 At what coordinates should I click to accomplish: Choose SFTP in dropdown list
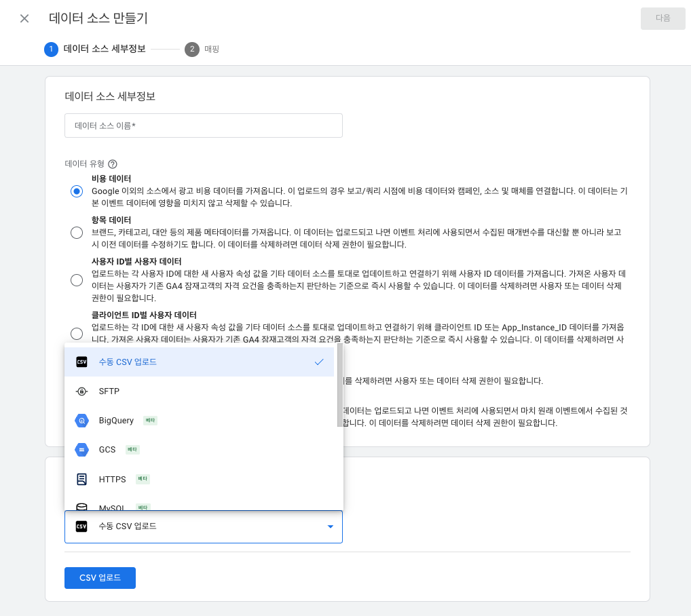[199, 391]
